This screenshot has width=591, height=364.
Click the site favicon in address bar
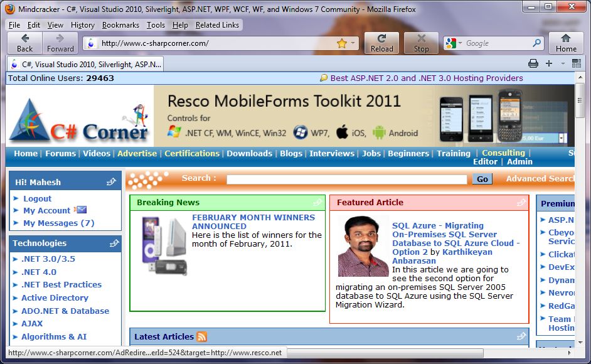point(90,43)
